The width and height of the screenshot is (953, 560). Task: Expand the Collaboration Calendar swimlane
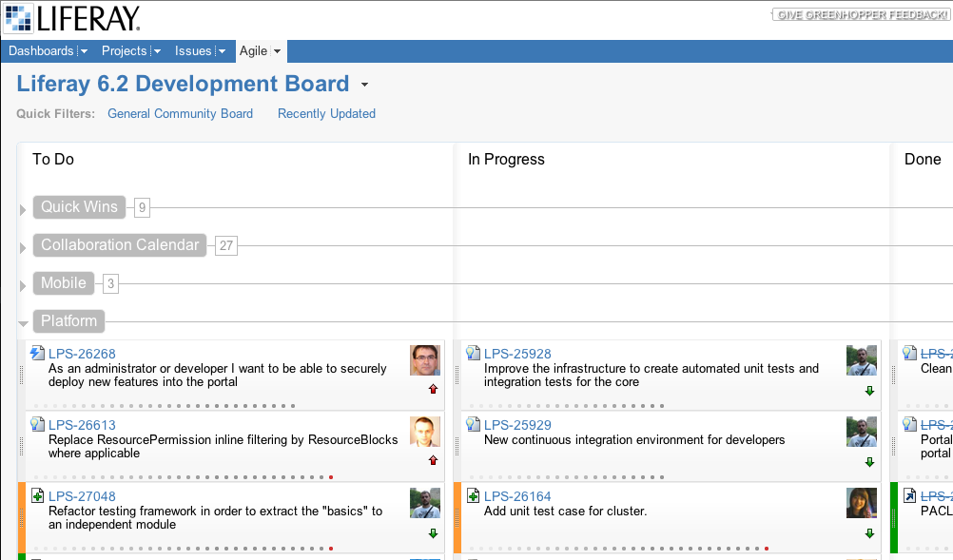tap(23, 248)
